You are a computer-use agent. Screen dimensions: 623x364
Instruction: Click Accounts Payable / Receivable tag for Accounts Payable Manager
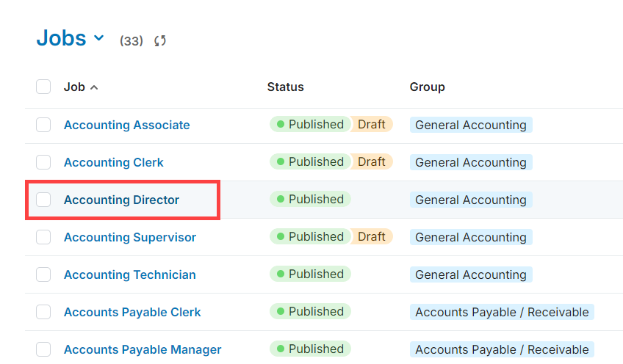[x=502, y=349]
